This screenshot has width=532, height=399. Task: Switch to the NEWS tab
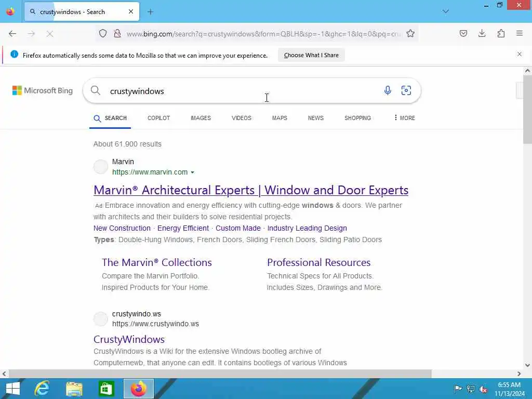click(x=315, y=118)
